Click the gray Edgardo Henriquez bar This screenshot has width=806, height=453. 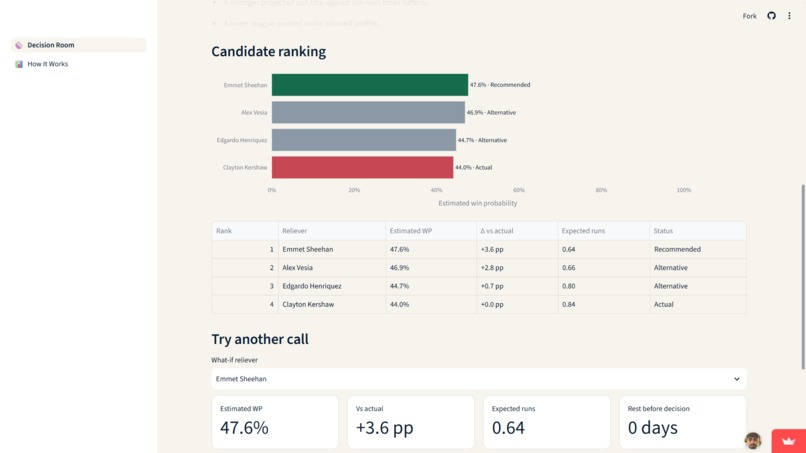(x=363, y=140)
